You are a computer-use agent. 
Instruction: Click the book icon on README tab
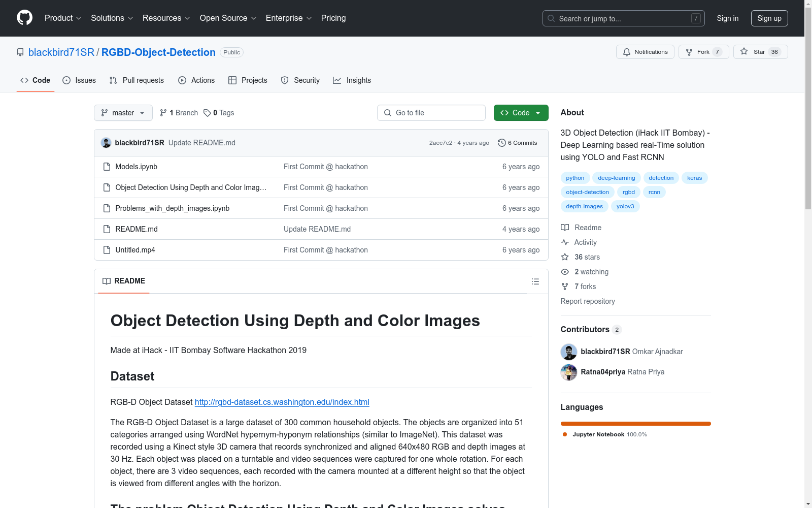(x=107, y=281)
